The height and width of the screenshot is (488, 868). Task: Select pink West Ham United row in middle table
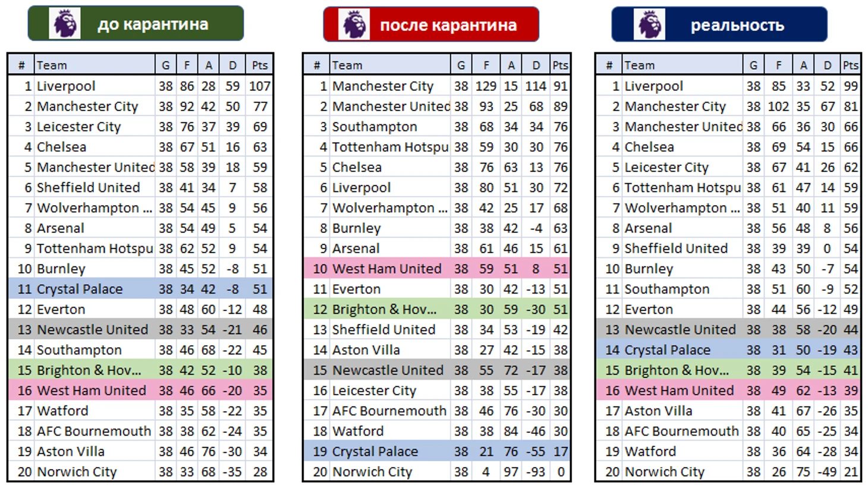(436, 269)
